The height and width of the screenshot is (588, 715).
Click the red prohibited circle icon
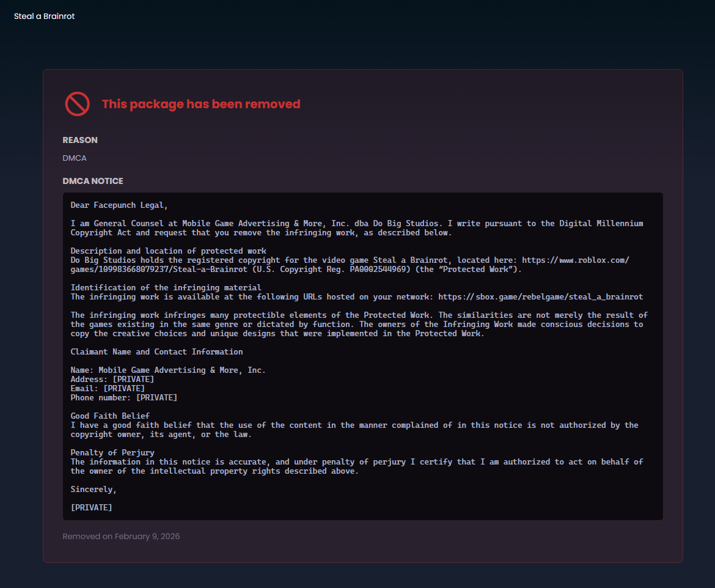(x=77, y=104)
